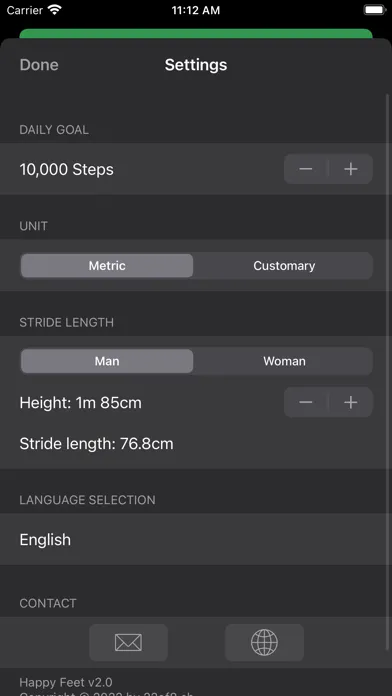Increase height using plus stepper
The height and width of the screenshot is (696, 392).
click(x=351, y=402)
